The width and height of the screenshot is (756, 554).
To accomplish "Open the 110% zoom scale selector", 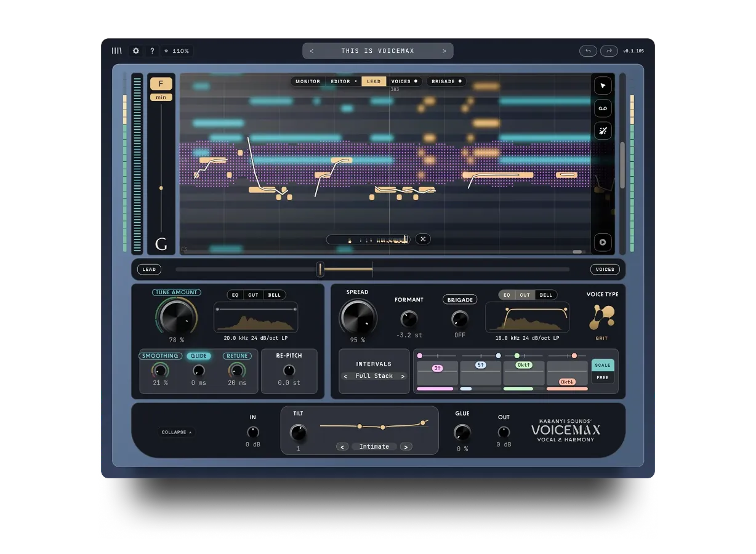I will 177,51.
